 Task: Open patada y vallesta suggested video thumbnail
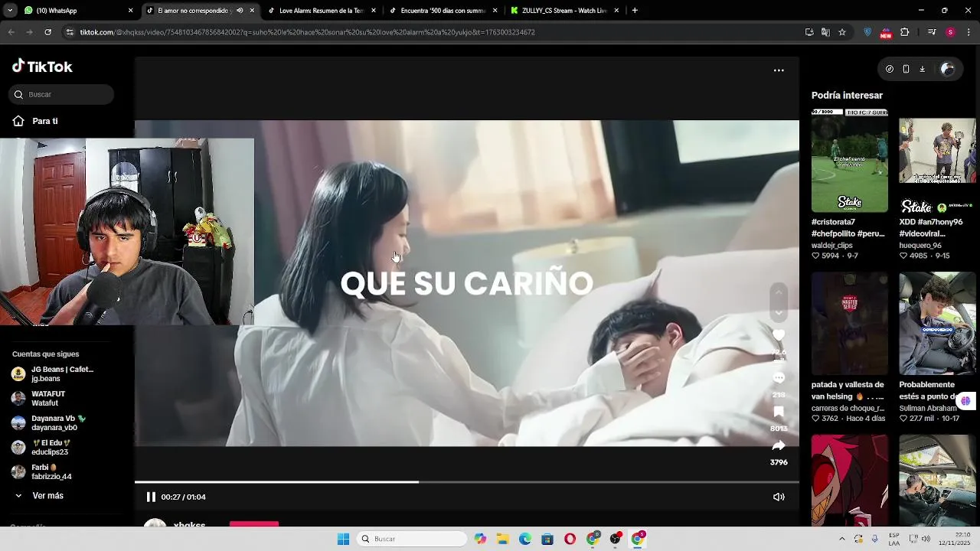click(850, 324)
